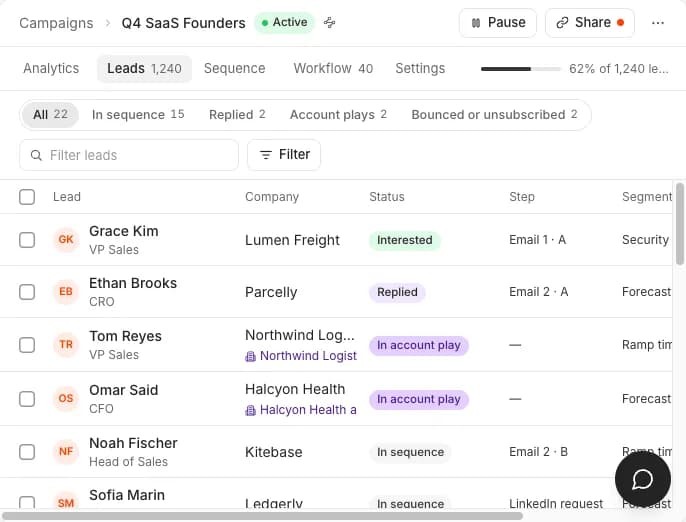Image resolution: width=686 pixels, height=522 pixels.
Task: Click the TR avatar for Tom Reyes
Action: point(66,344)
